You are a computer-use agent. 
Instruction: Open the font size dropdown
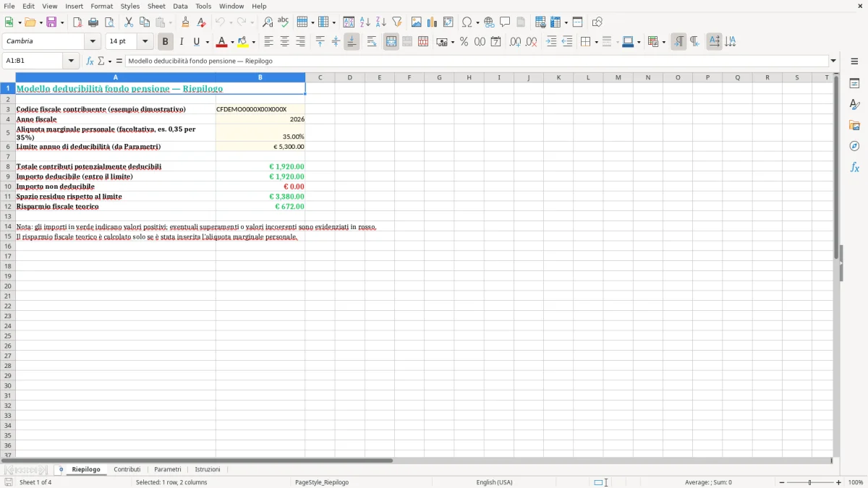coord(145,42)
